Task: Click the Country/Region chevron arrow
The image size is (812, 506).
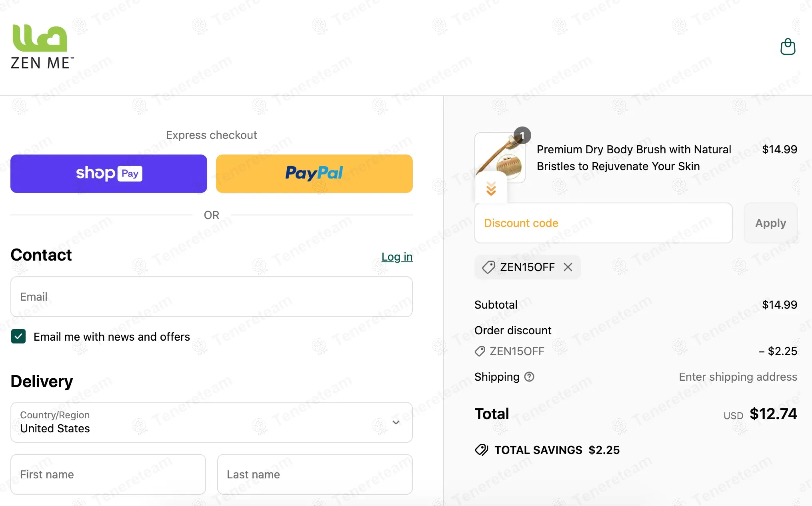Action: click(396, 422)
